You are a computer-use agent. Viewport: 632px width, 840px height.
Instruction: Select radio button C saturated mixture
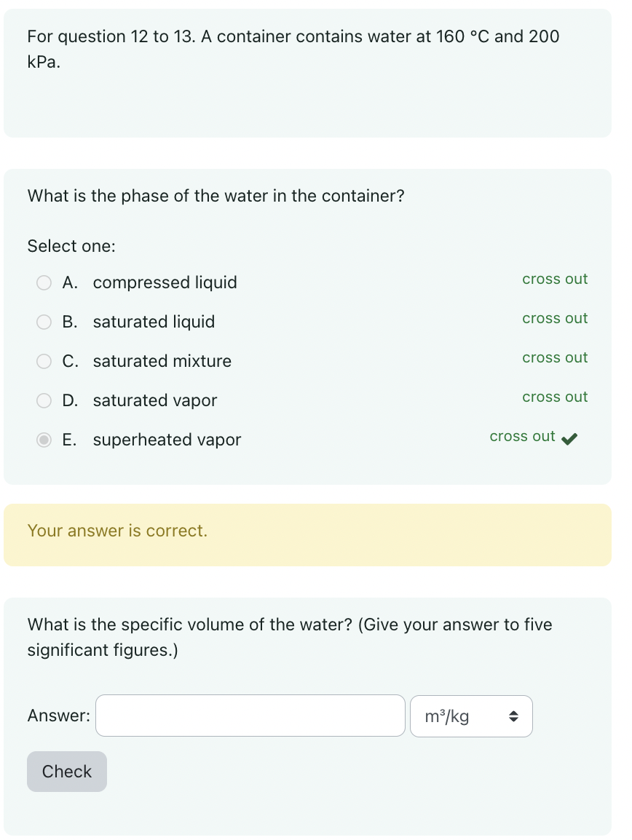pyautogui.click(x=44, y=361)
